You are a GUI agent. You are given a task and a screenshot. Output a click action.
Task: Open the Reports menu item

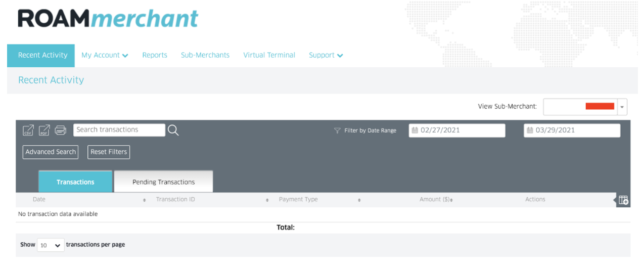pyautogui.click(x=155, y=55)
